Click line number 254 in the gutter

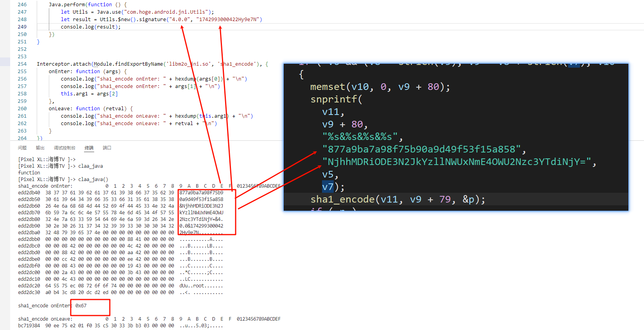click(22, 64)
